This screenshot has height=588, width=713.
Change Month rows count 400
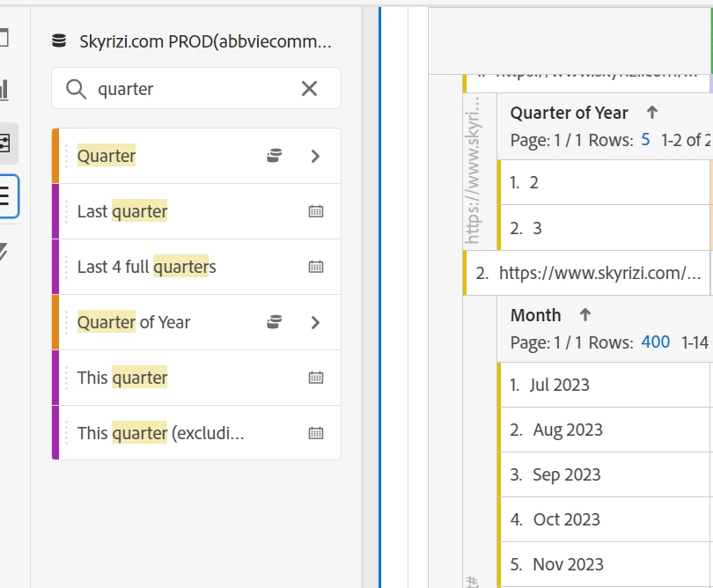pyautogui.click(x=655, y=342)
